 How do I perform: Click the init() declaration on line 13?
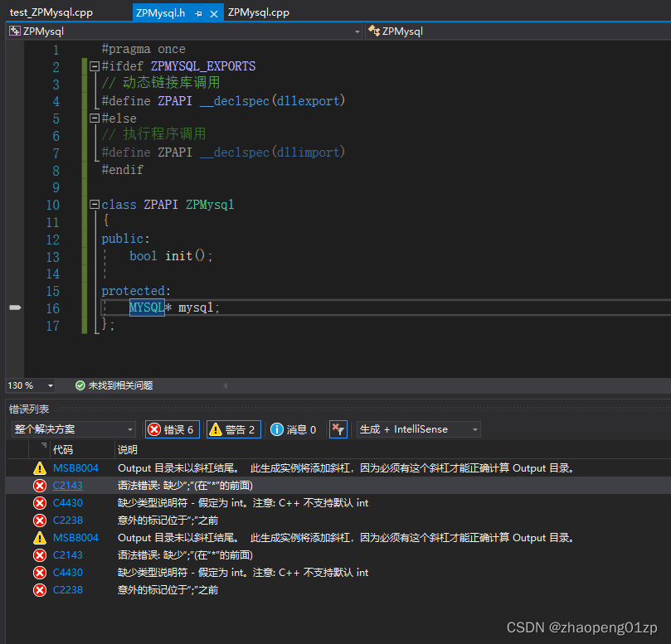(x=185, y=256)
